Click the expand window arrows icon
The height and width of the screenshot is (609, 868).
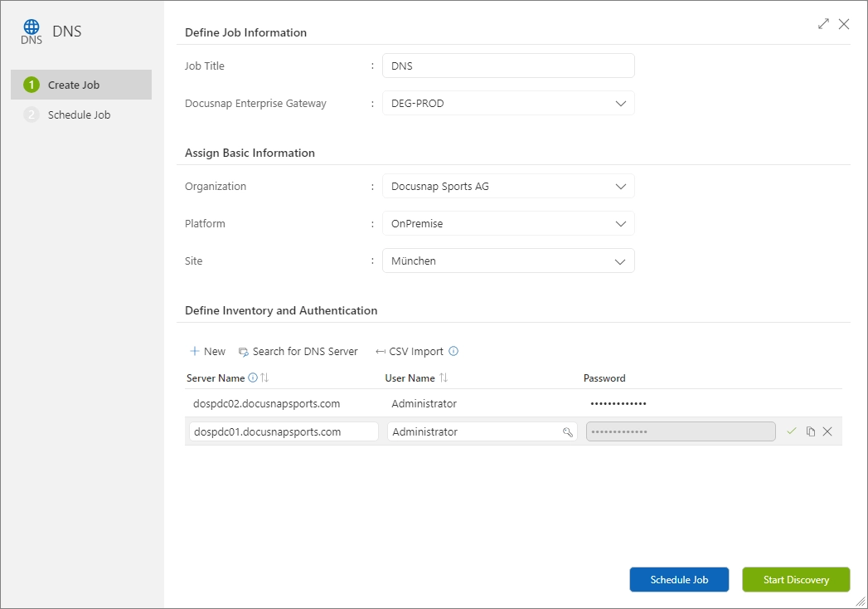click(x=824, y=24)
